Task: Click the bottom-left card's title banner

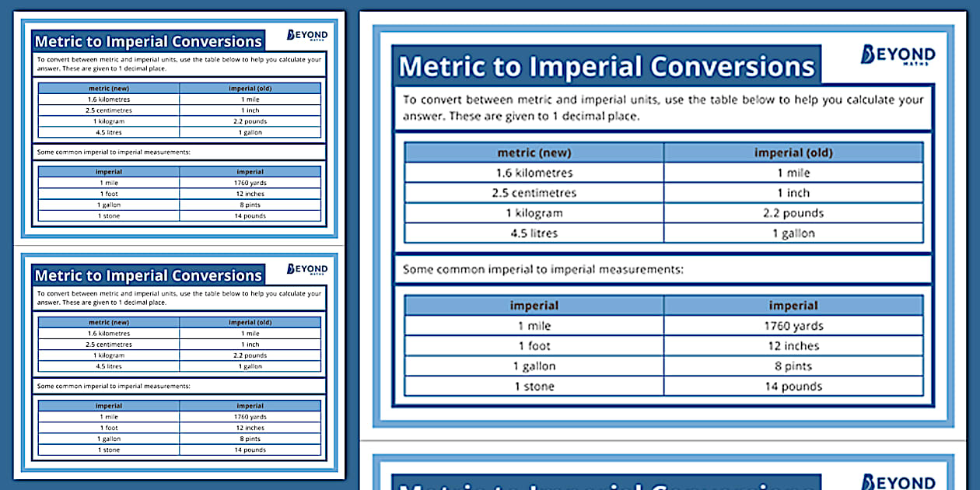Action: click(149, 275)
